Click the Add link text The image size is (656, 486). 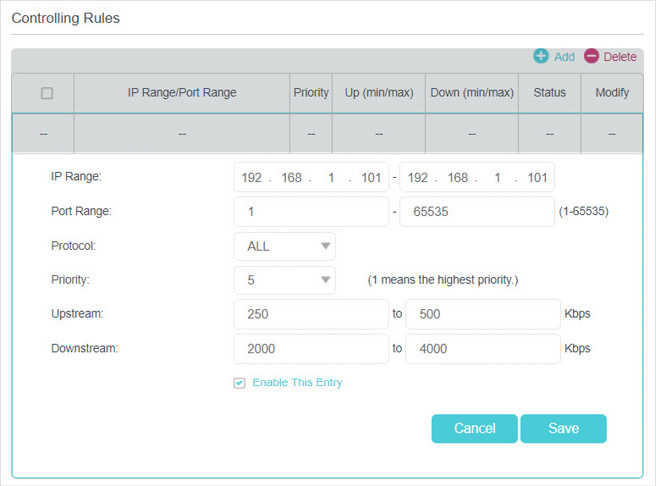click(x=564, y=57)
